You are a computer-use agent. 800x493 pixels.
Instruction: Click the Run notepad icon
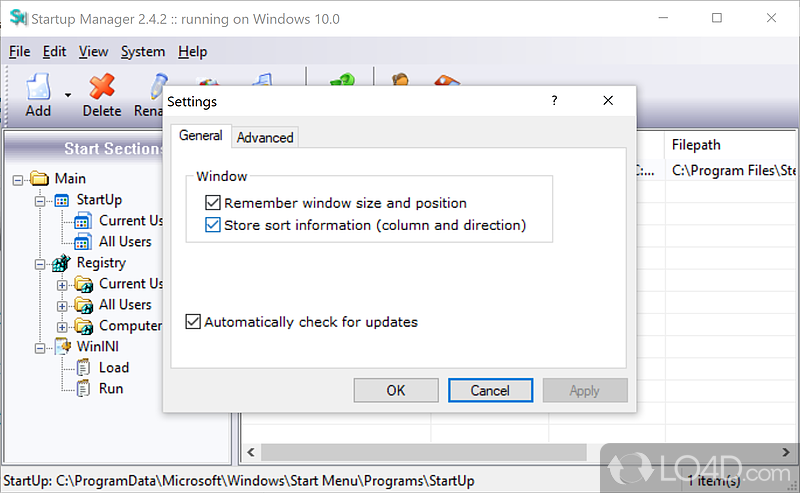click(83, 389)
